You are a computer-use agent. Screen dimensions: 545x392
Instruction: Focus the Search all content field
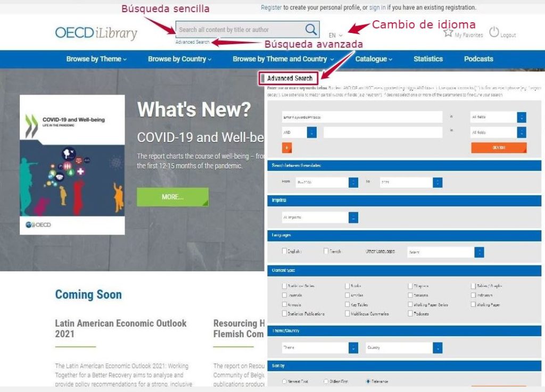click(x=240, y=29)
